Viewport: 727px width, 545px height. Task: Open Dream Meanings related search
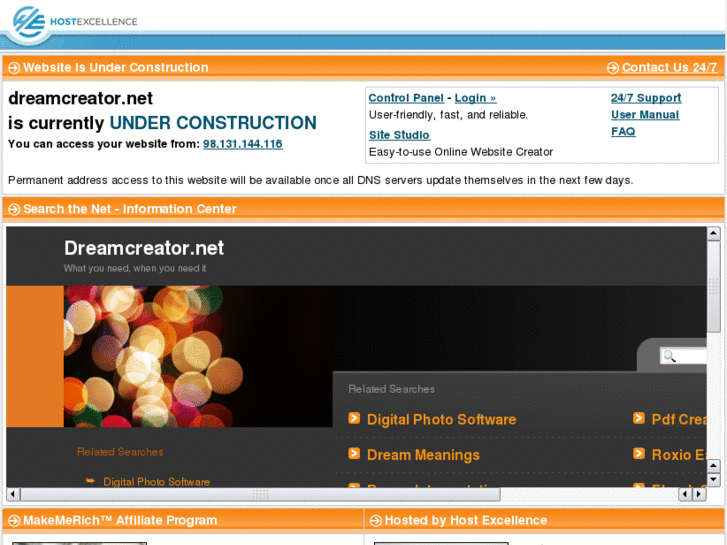pos(423,455)
